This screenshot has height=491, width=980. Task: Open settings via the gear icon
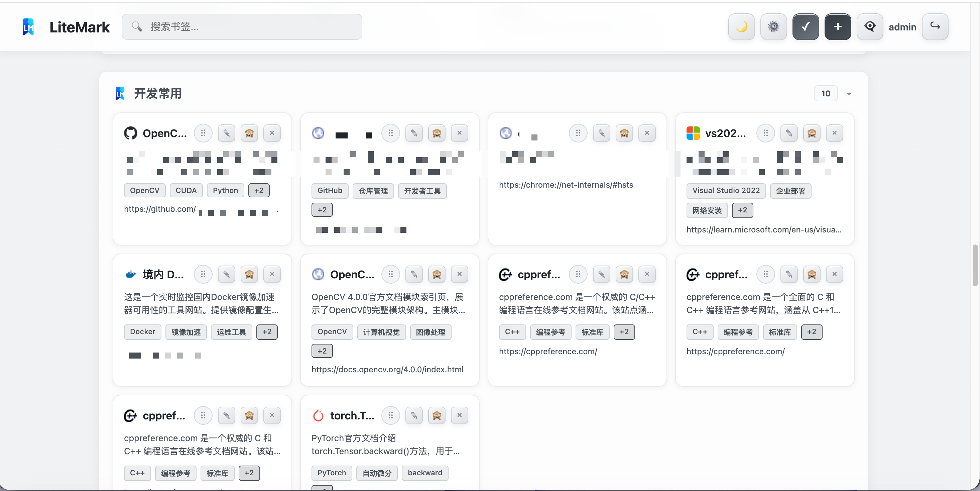click(x=773, y=27)
